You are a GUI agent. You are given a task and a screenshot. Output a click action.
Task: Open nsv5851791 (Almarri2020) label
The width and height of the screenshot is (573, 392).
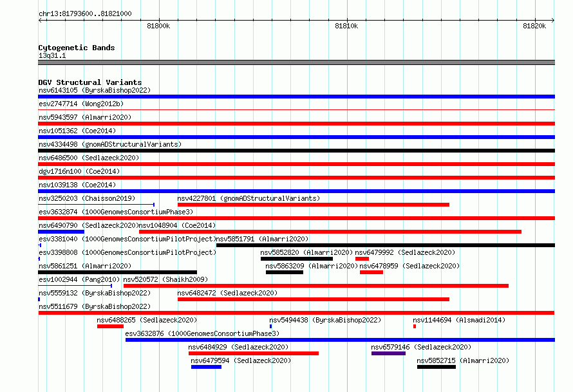click(263, 239)
